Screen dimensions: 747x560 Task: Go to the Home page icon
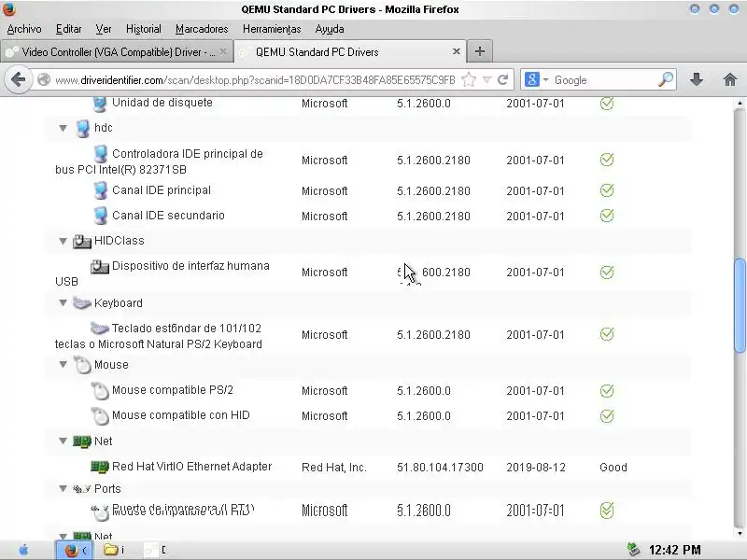[730, 79]
